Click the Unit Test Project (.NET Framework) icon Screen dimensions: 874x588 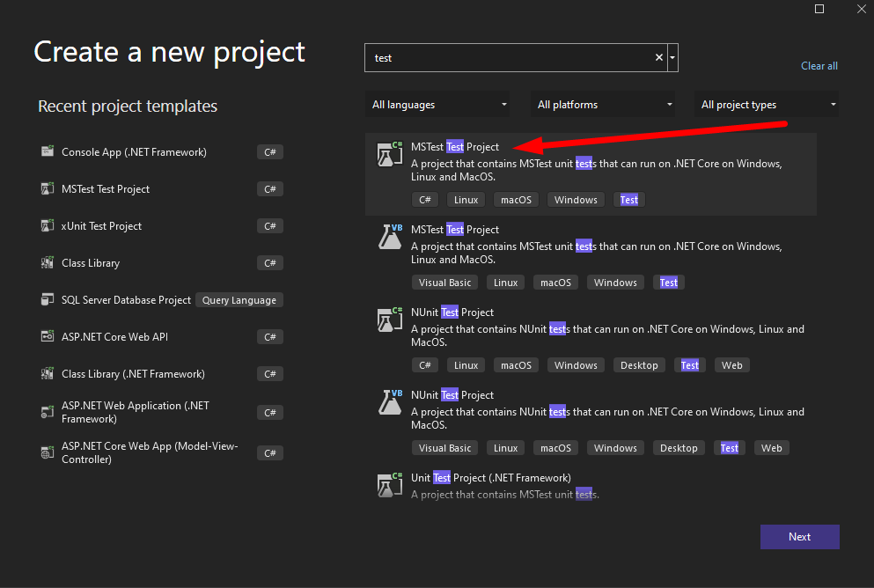[389, 485]
